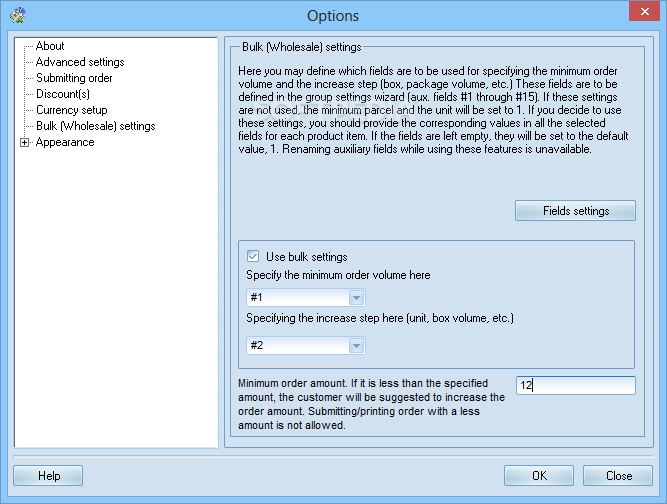Screen dimensions: 667x504
Task: Toggle the Use bulk settings checkbox
Action: pos(253,256)
